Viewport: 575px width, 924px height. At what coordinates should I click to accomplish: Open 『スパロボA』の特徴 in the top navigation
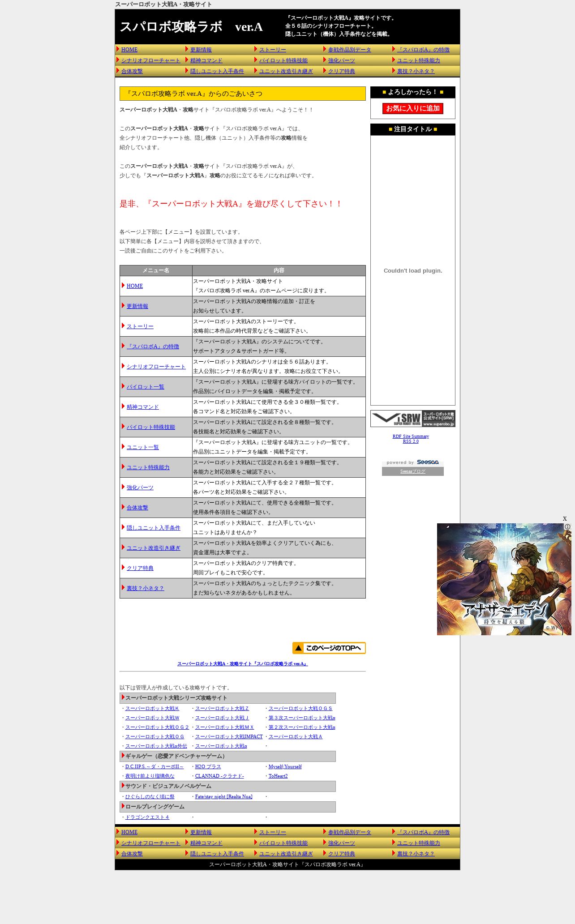coord(423,50)
